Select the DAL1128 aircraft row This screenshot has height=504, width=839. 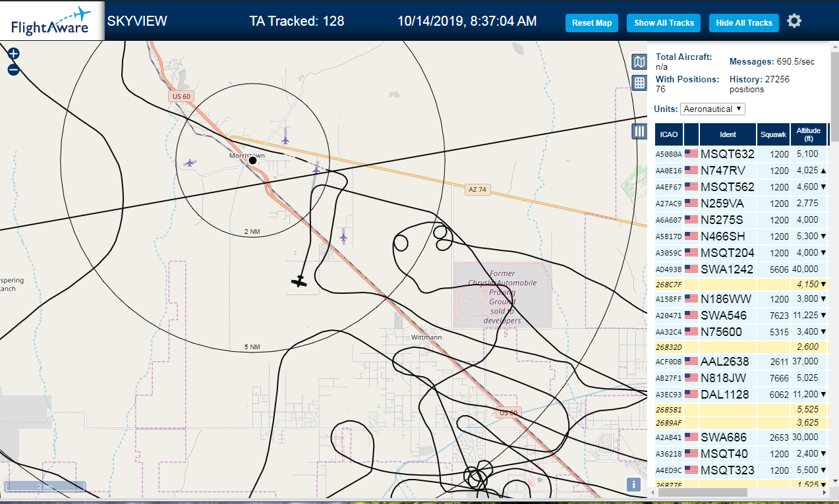741,395
